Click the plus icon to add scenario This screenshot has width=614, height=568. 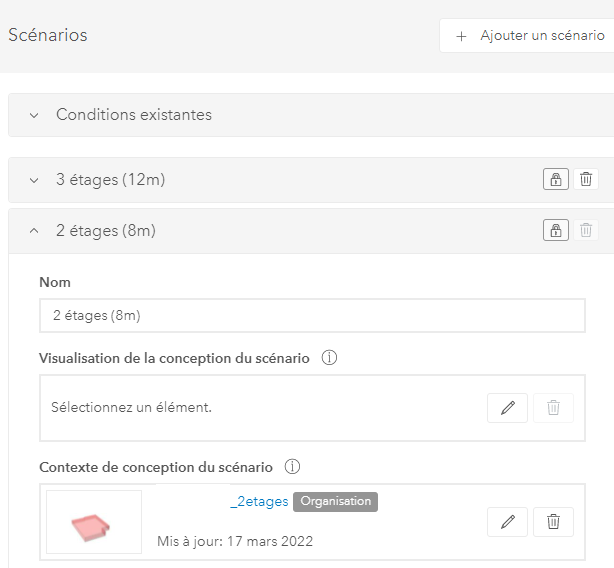(x=461, y=36)
